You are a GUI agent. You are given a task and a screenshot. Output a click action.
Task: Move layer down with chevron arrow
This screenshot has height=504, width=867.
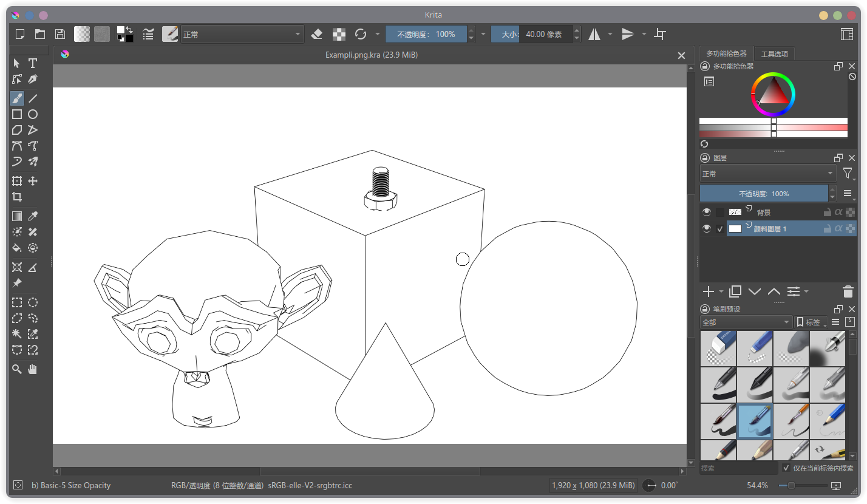[x=755, y=291]
